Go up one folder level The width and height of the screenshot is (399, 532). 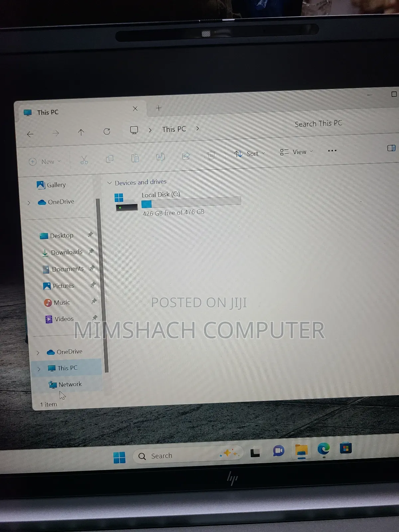click(81, 132)
